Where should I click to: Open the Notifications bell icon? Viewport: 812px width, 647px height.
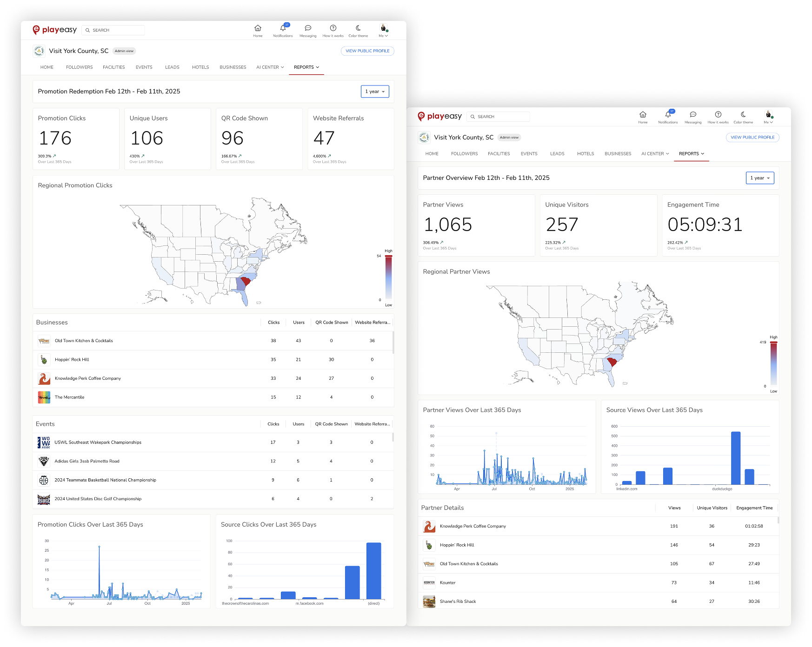click(668, 115)
